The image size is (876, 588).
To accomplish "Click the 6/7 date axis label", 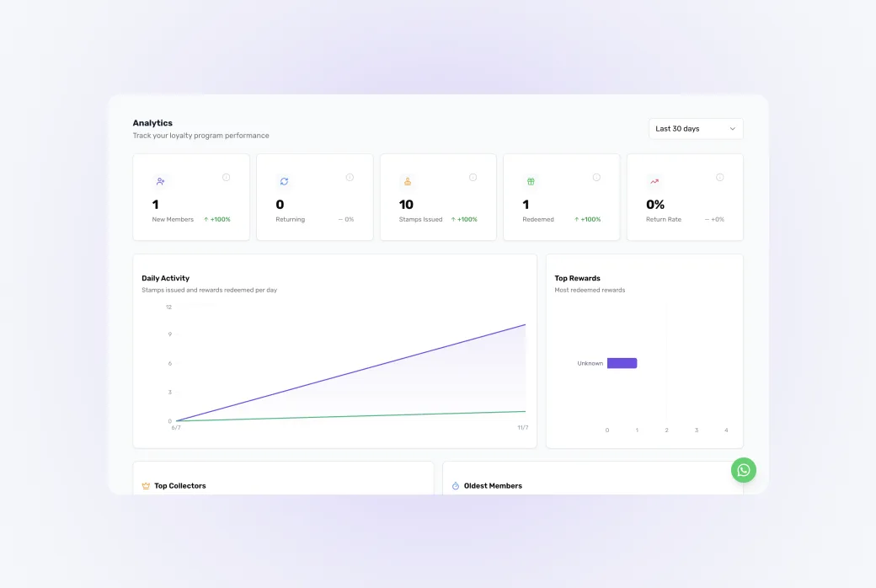I will click(176, 428).
